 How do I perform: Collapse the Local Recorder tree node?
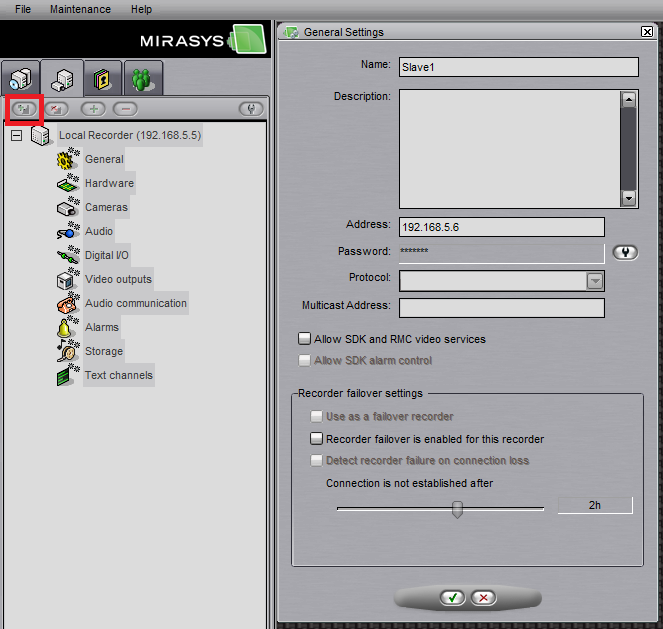pyautogui.click(x=16, y=135)
